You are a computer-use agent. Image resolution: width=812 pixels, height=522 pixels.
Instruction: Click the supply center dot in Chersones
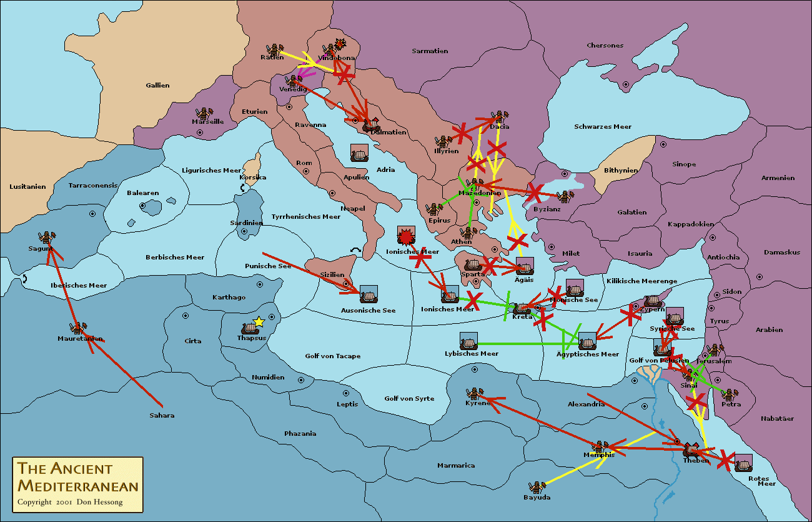(x=626, y=83)
